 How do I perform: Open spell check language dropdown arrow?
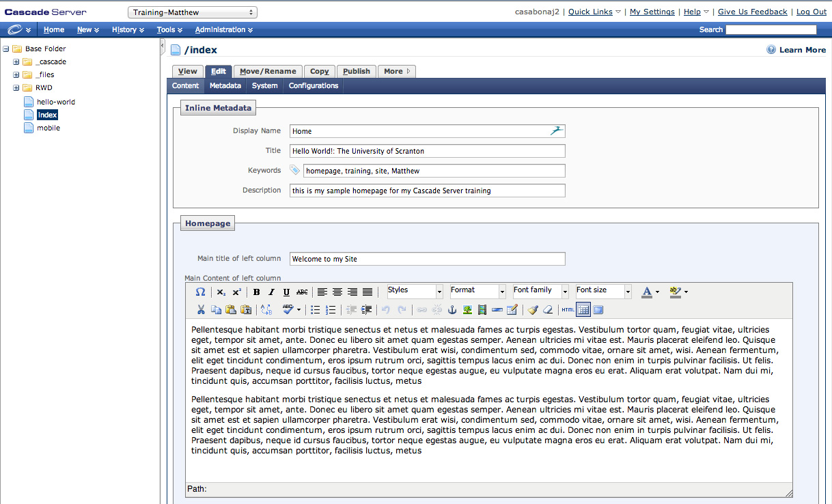299,309
